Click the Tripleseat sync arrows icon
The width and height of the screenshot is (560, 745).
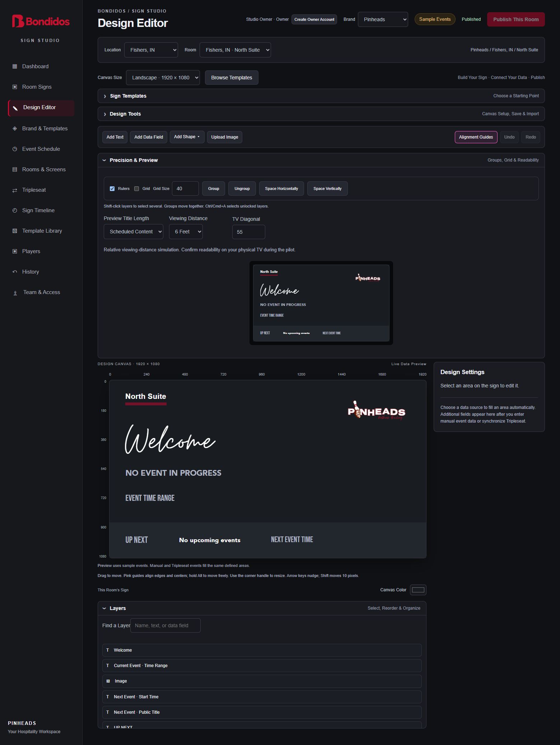[x=15, y=190]
